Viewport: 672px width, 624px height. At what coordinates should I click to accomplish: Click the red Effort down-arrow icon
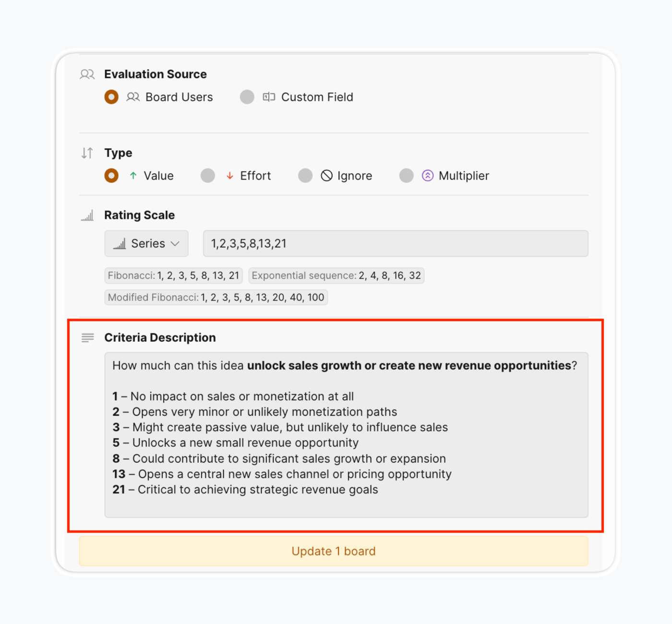[x=230, y=176]
